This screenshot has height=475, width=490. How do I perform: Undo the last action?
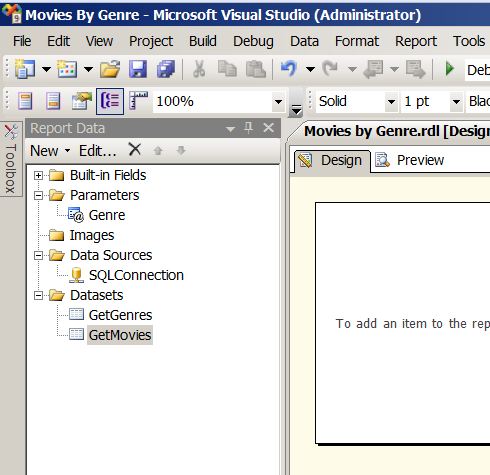point(289,69)
